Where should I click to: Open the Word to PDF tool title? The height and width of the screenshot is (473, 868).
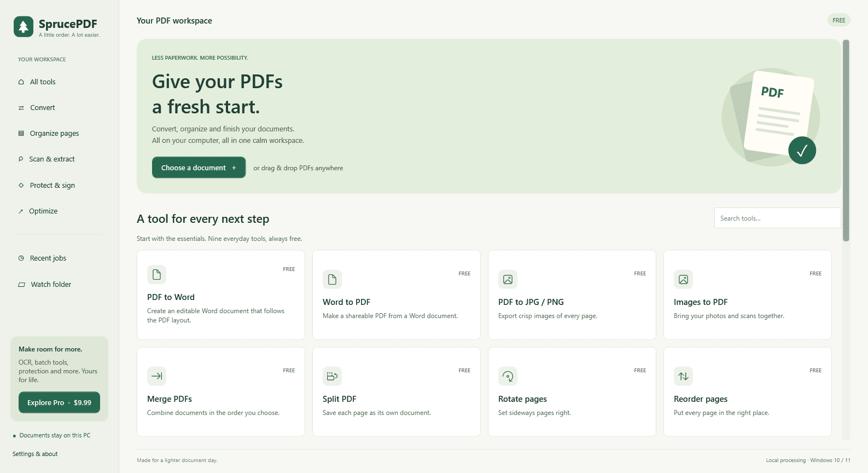(346, 302)
